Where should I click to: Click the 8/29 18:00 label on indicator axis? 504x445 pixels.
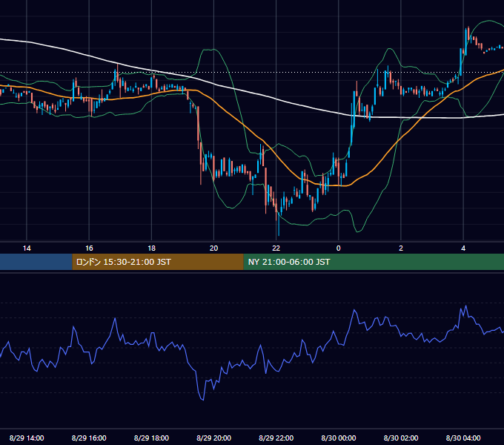click(x=151, y=438)
